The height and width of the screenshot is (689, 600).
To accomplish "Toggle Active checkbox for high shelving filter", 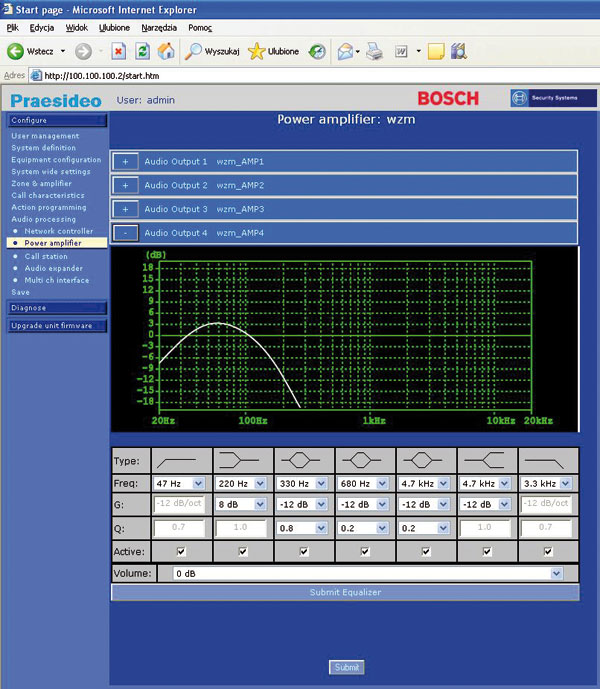I will (x=487, y=551).
